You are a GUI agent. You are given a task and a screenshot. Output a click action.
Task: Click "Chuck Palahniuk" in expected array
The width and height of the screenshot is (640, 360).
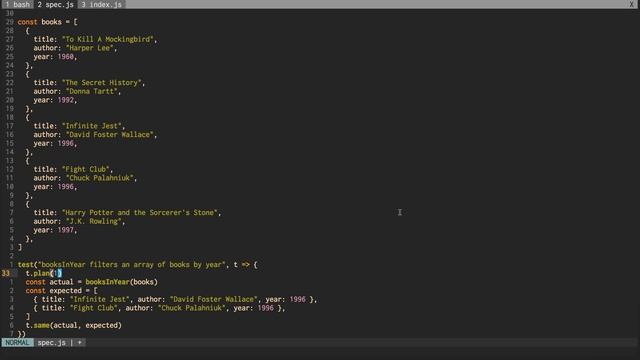click(x=192, y=308)
